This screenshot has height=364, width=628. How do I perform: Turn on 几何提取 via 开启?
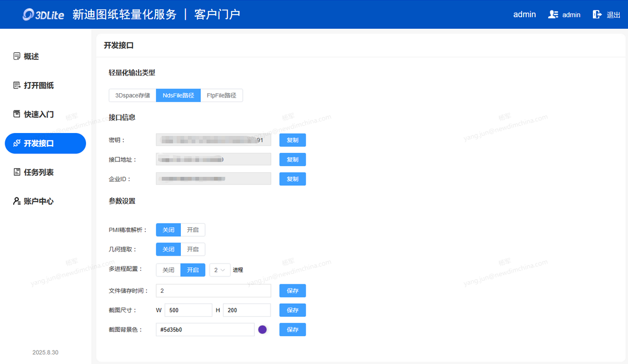pyautogui.click(x=193, y=249)
